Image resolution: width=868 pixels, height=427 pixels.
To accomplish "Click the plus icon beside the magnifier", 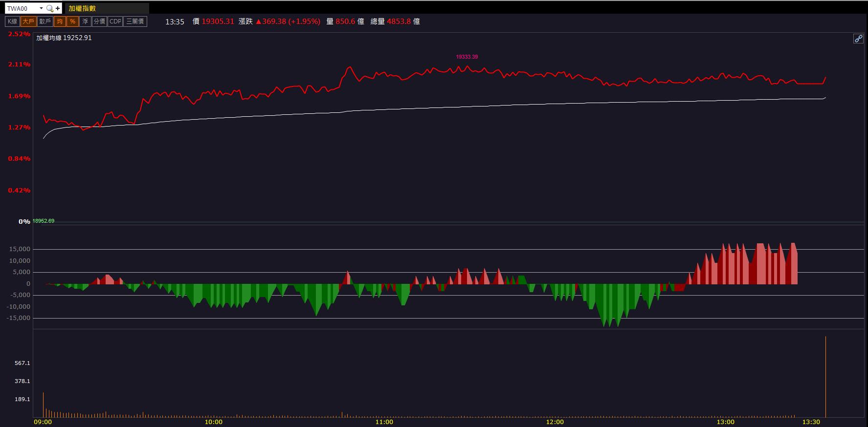I will [58, 8].
